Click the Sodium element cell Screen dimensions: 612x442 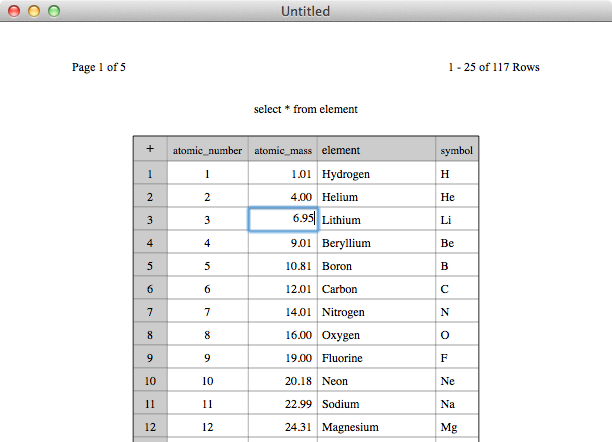click(x=377, y=404)
